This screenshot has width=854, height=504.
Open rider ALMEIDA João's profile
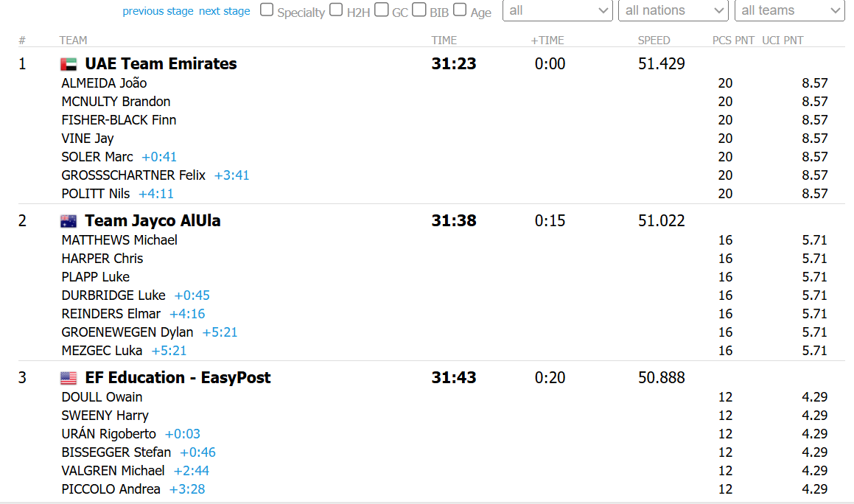coord(104,83)
